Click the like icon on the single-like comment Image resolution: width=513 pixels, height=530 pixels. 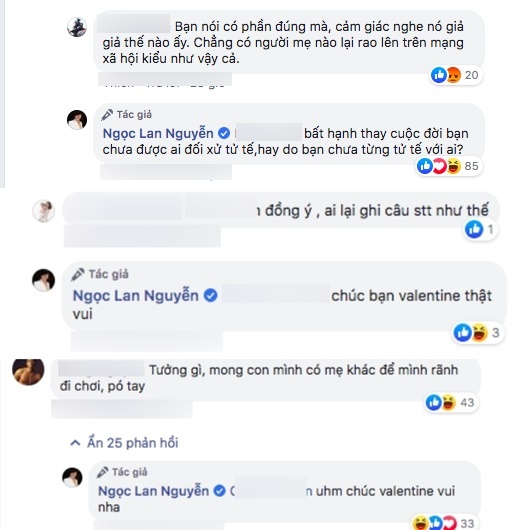(x=474, y=229)
